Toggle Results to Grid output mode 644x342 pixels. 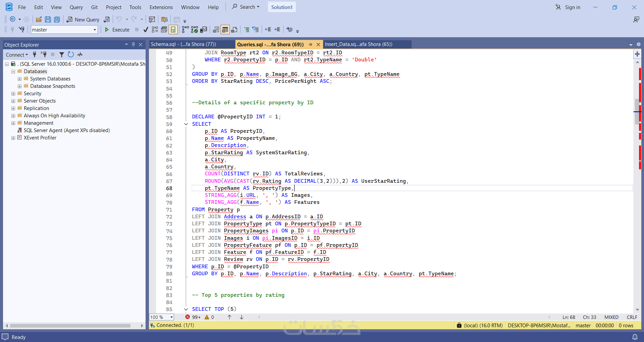click(225, 30)
